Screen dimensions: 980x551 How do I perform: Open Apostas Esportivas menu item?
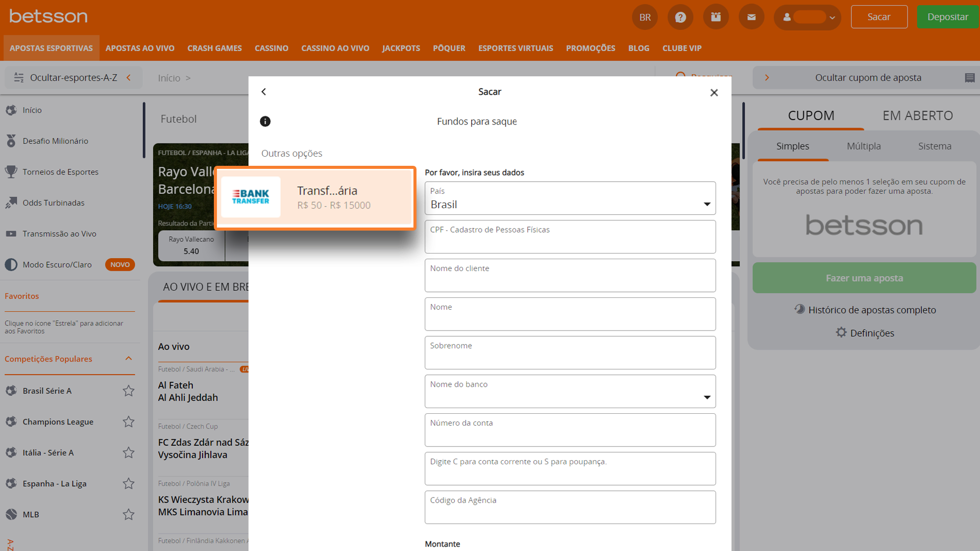[x=51, y=48]
